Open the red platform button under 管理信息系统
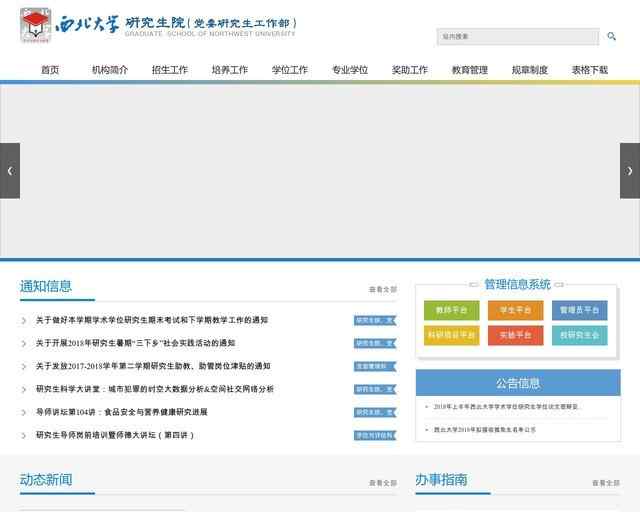 (x=516, y=335)
